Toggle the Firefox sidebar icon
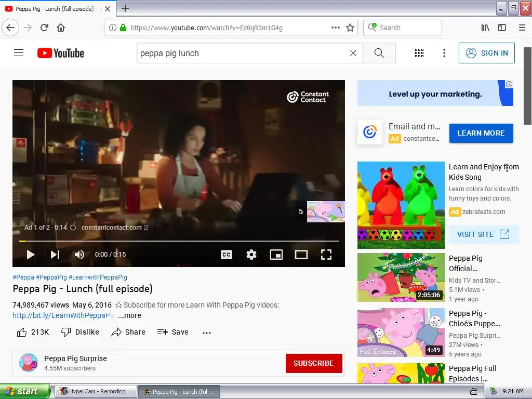The width and height of the screenshot is (532, 399). [x=502, y=28]
